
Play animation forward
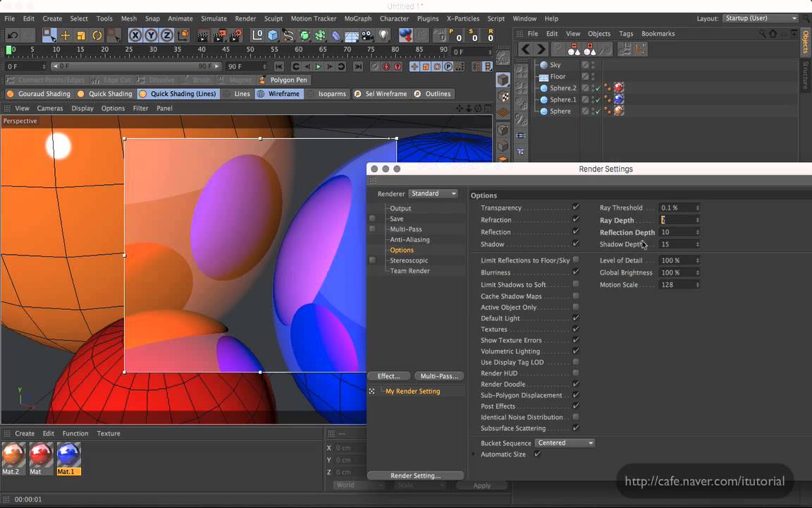pyautogui.click(x=319, y=66)
